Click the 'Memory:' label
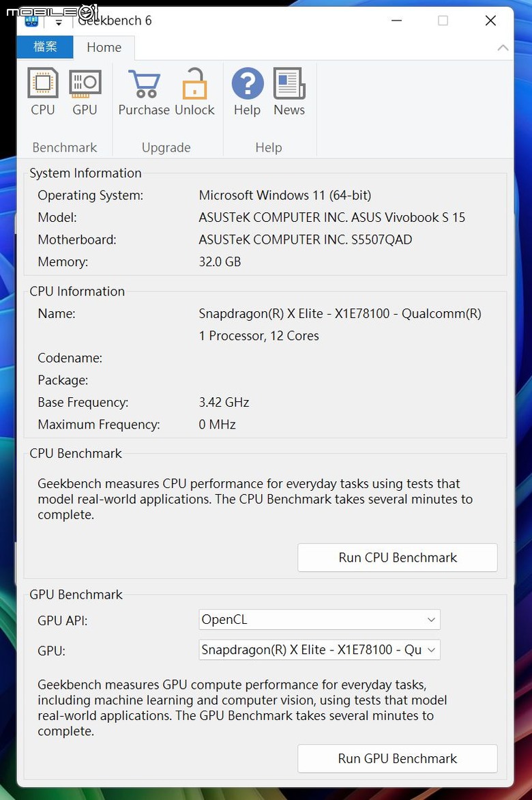The width and height of the screenshot is (532, 800). [x=63, y=261]
